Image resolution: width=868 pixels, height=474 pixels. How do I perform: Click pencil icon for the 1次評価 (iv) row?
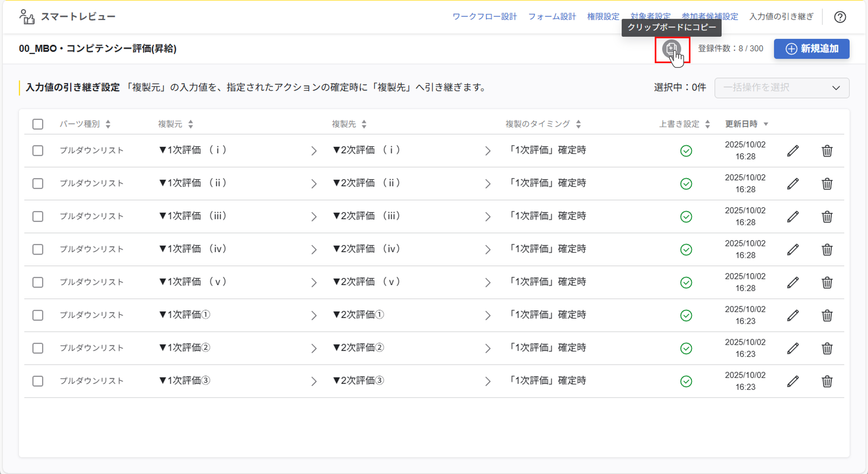pyautogui.click(x=793, y=249)
